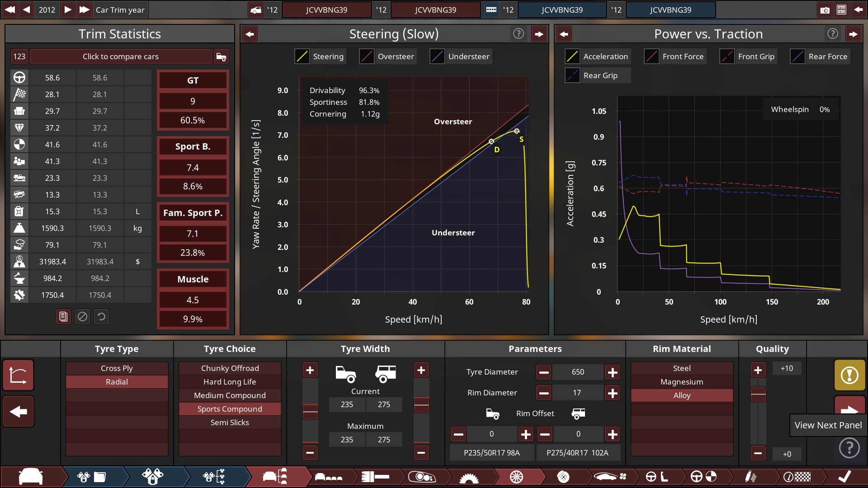
Task: Open the Brakes bottom tab
Action: 563,477
